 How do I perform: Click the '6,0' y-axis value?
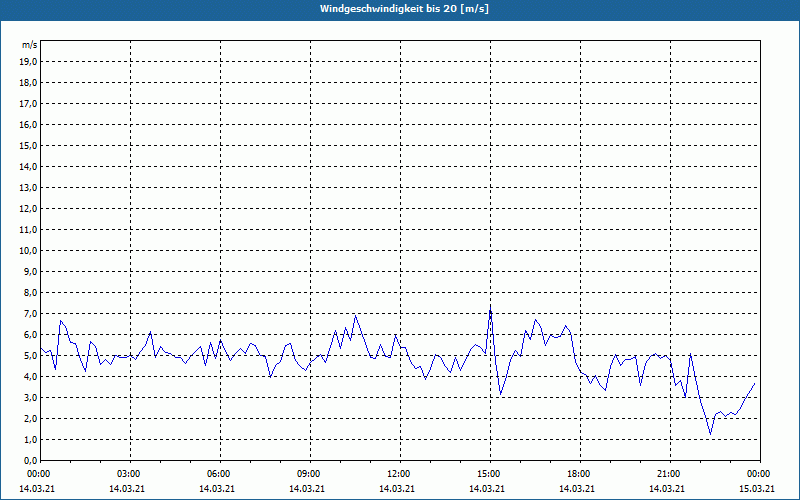click(x=31, y=335)
